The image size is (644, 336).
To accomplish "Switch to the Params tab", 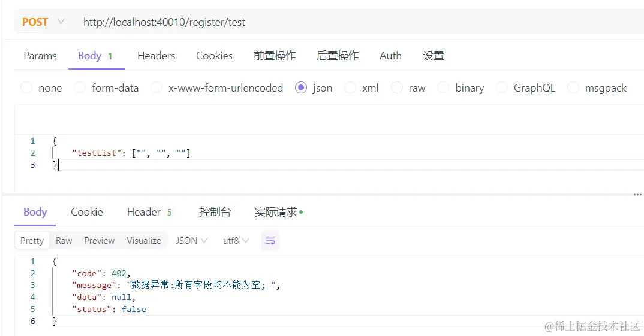I will 40,56.
